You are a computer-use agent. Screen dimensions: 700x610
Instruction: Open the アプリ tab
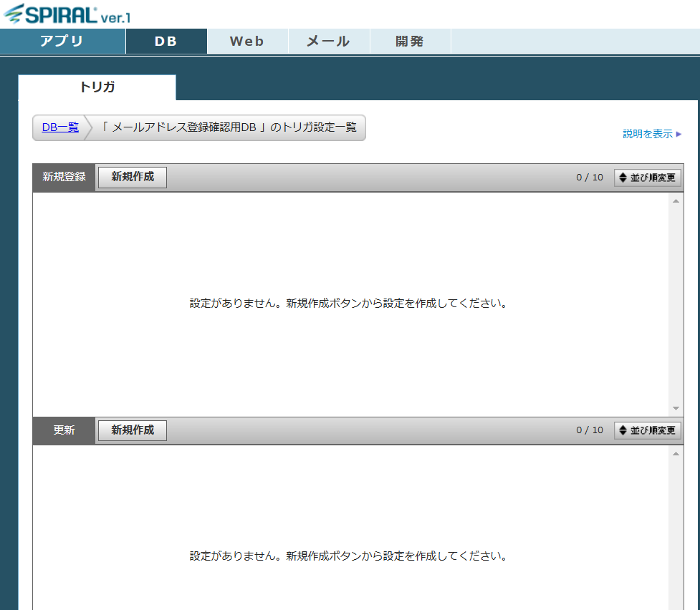[x=62, y=42]
